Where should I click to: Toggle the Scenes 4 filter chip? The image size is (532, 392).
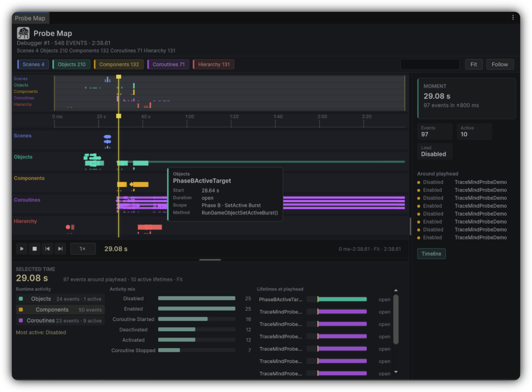click(x=33, y=64)
